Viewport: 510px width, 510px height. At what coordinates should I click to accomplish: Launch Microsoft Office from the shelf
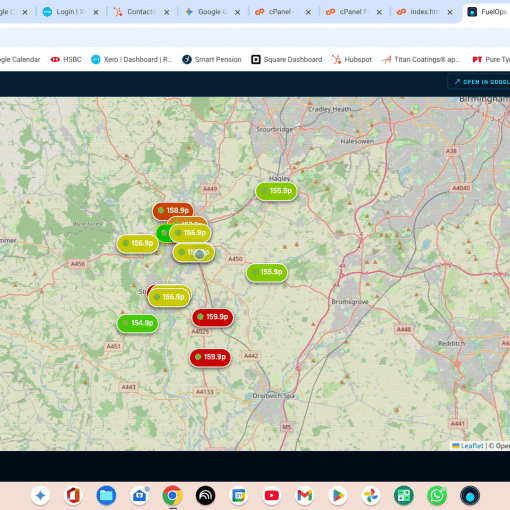73,496
